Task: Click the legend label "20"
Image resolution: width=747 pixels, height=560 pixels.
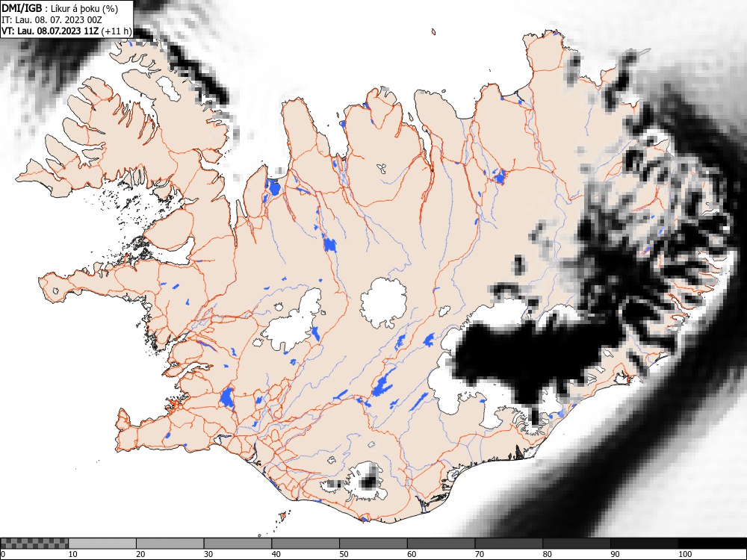Action: tap(140, 554)
